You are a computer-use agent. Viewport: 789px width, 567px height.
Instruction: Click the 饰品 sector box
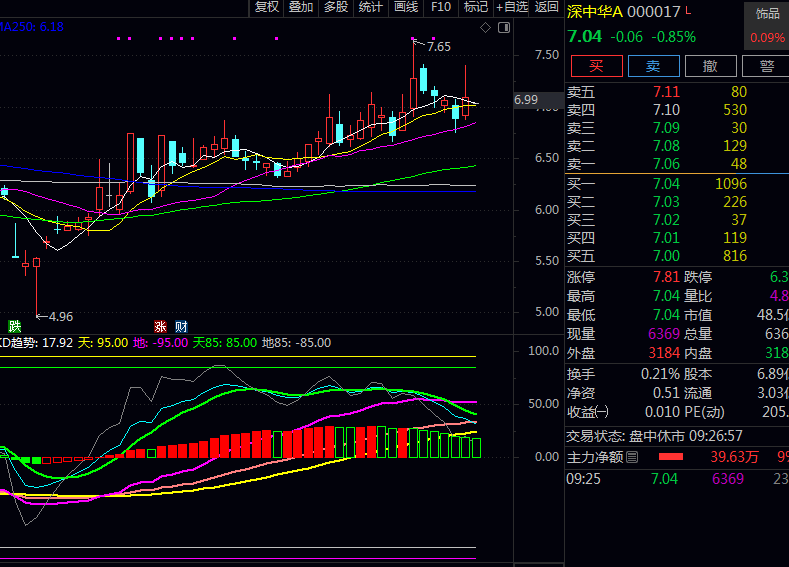[767, 26]
